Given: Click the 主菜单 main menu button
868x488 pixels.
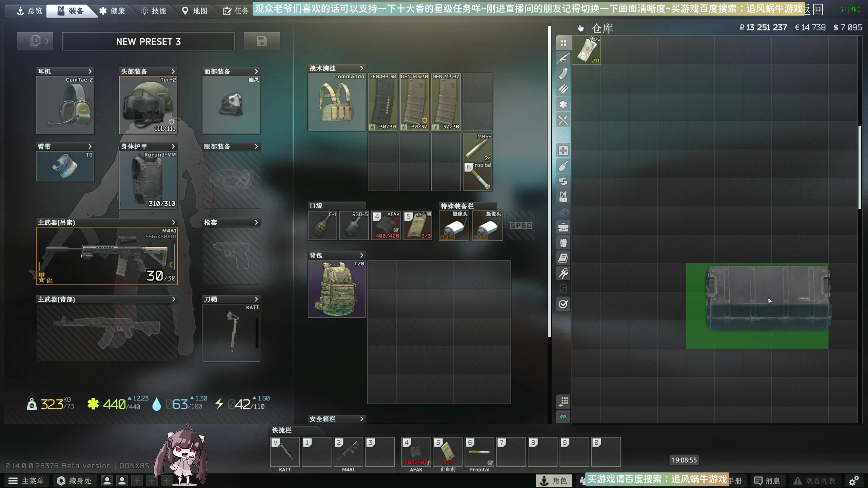Looking at the screenshot, I should click(26, 481).
